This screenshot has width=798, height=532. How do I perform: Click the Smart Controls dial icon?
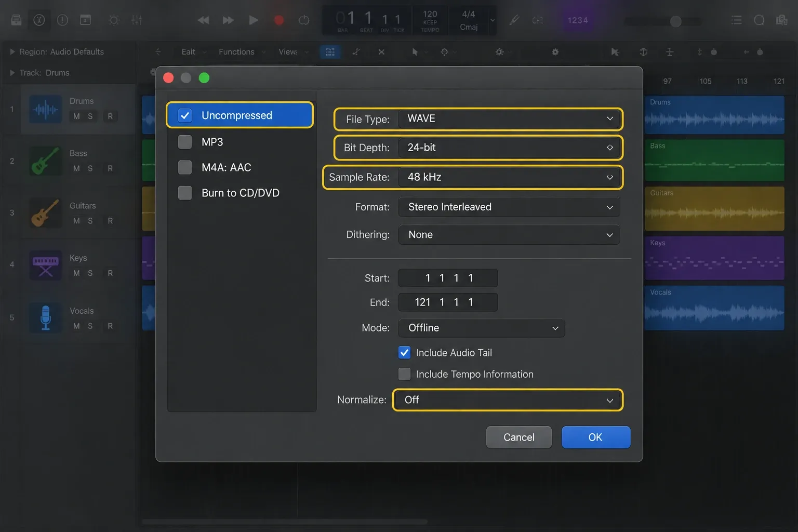tap(114, 20)
